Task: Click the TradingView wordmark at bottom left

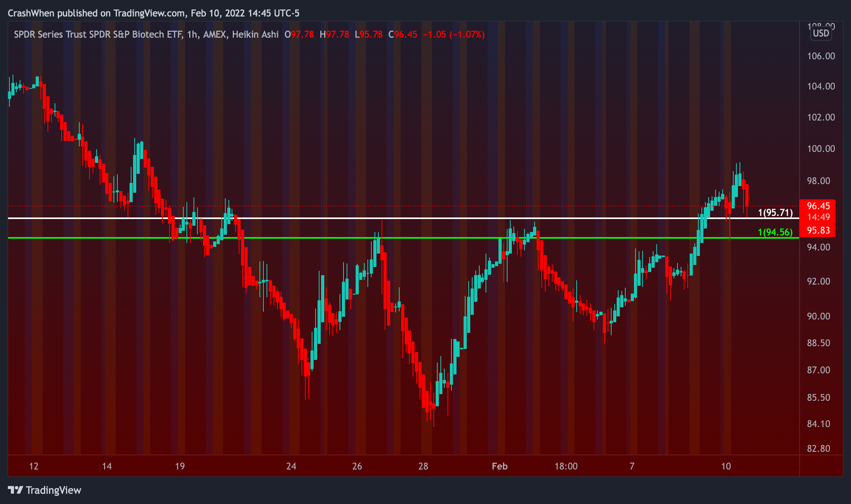Action: pos(53,490)
